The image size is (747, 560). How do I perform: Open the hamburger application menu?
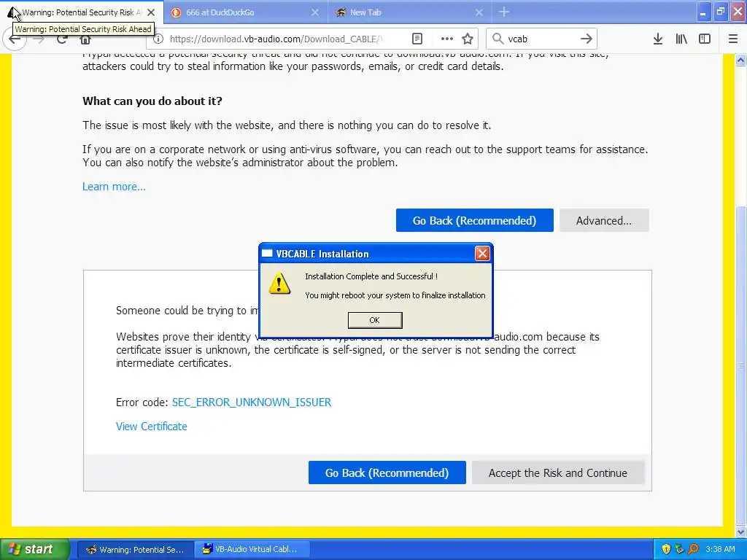733,39
